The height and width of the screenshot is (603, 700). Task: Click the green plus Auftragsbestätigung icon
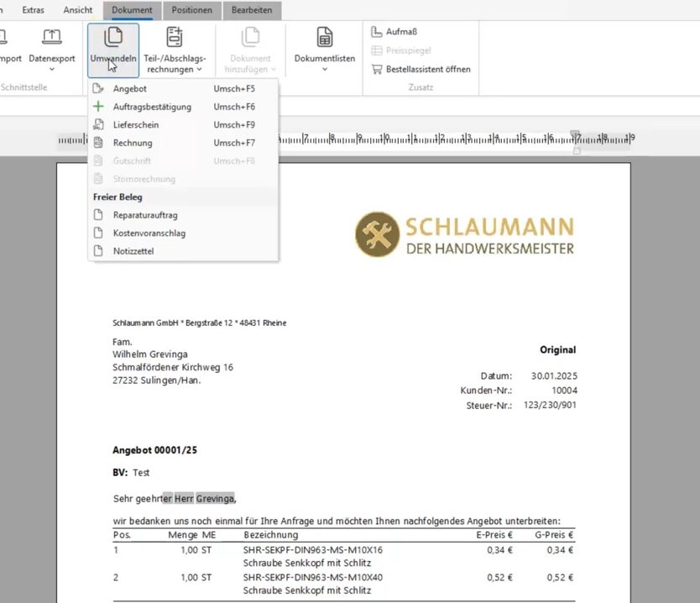(98, 107)
